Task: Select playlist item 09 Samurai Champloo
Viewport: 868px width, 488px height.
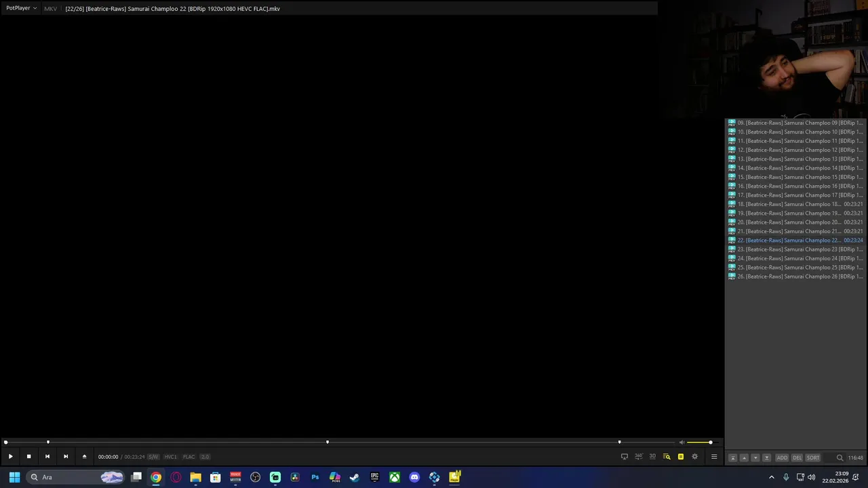Action: pyautogui.click(x=795, y=123)
